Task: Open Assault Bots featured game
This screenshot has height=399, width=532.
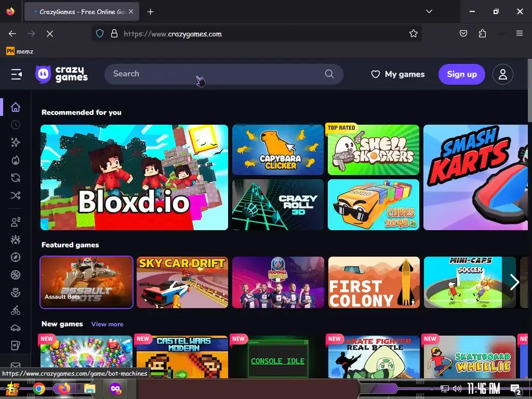Action: pyautogui.click(x=87, y=282)
